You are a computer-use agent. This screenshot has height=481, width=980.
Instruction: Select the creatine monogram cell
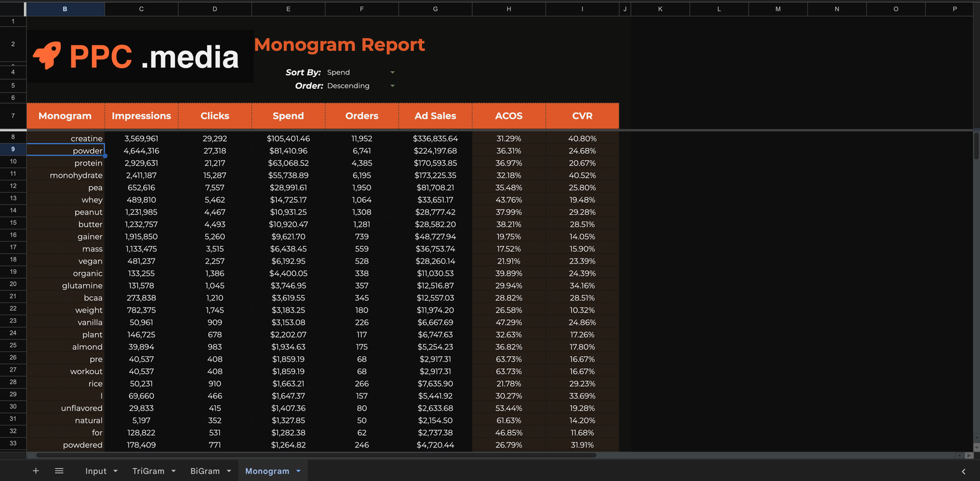66,138
